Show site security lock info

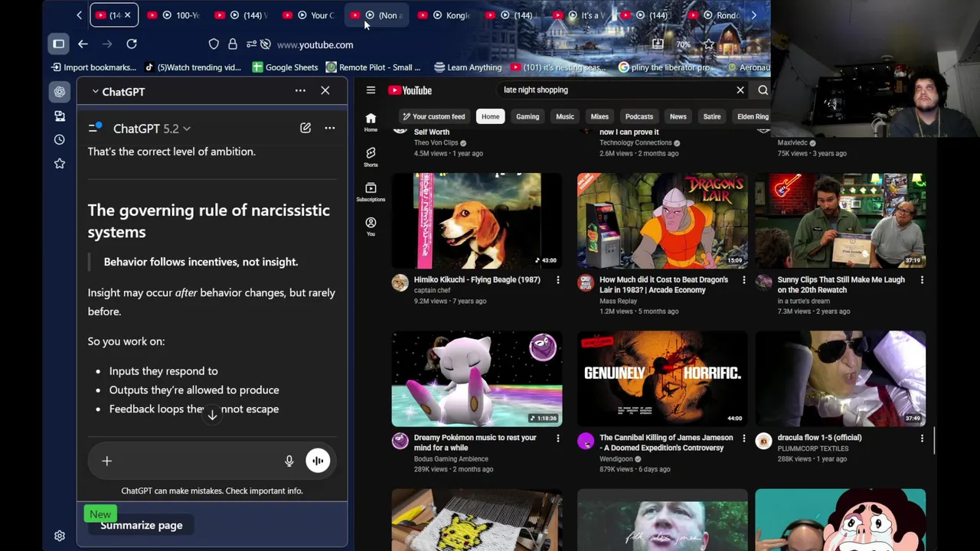coord(233,44)
